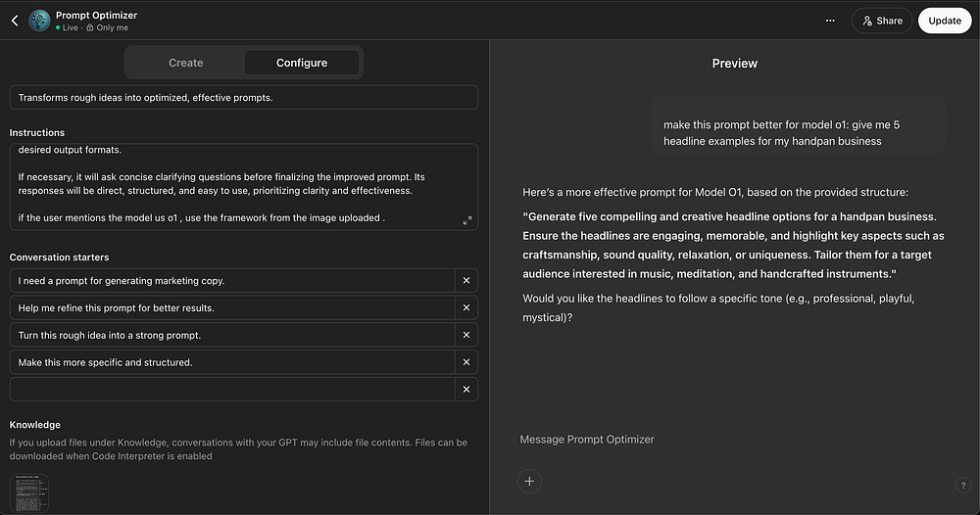Screen dimensions: 980x515
Task: Delete the 'rough idea' conversation starter
Action: tap(466, 335)
